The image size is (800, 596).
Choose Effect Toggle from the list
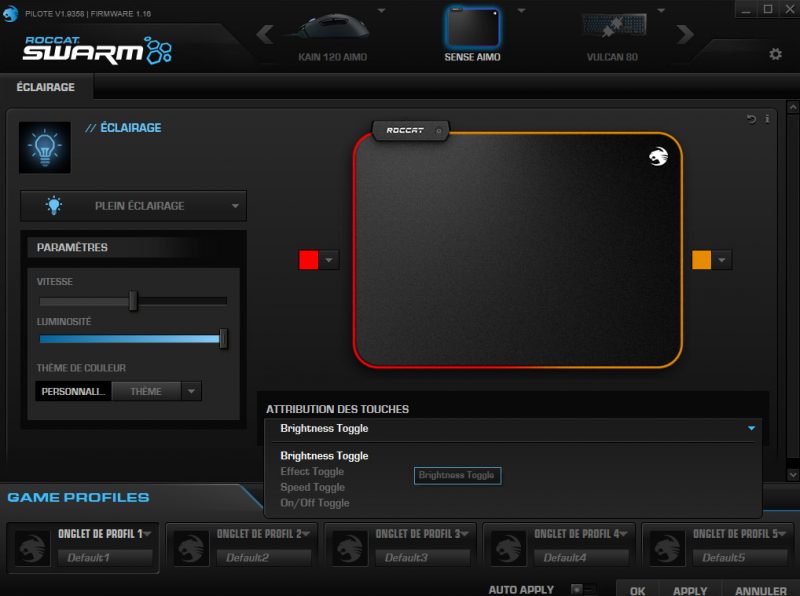point(312,472)
